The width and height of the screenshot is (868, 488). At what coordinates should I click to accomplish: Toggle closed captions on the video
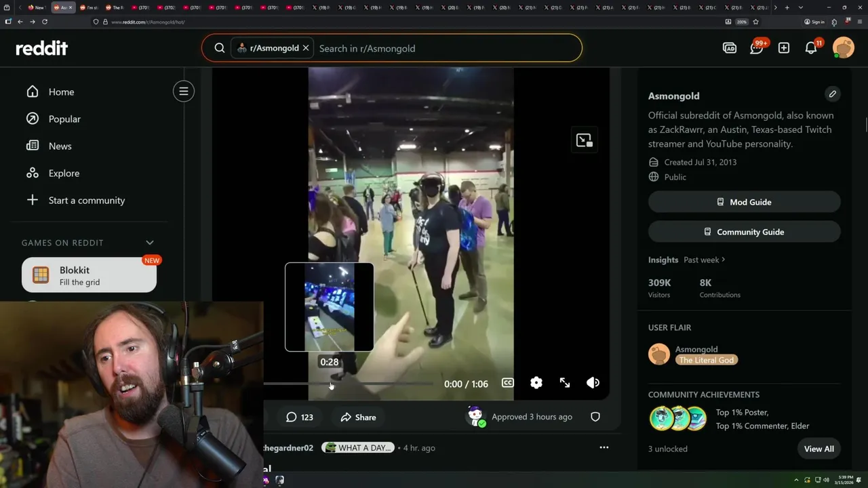point(507,383)
